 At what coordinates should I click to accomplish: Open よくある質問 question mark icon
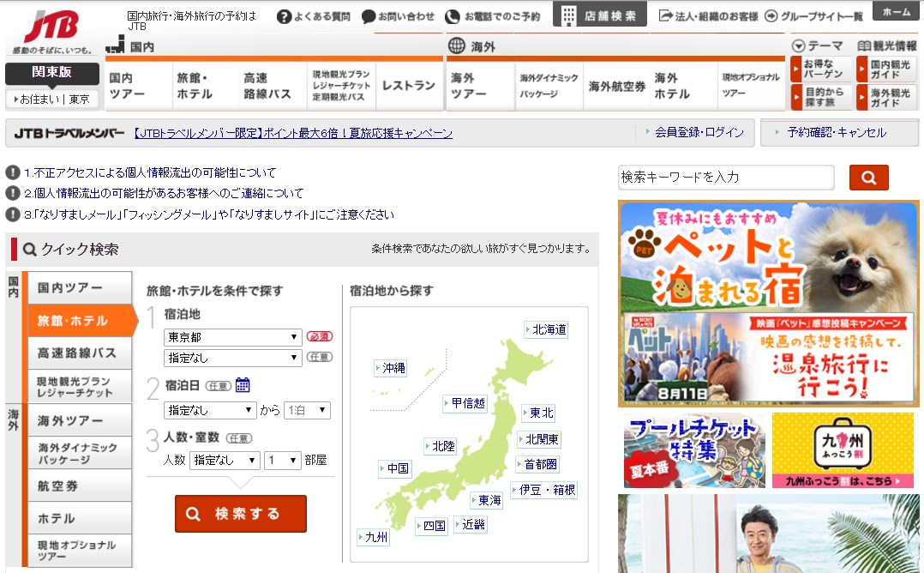coord(284,16)
